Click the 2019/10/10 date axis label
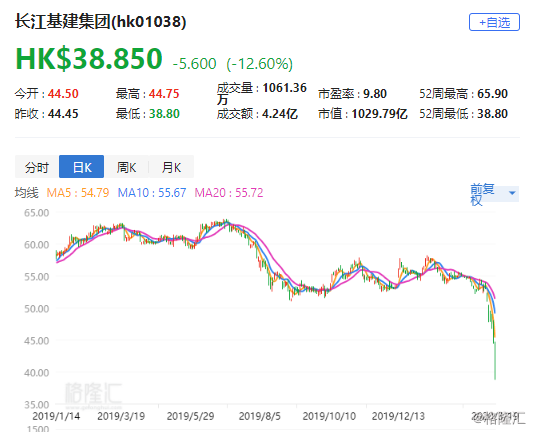 [x=329, y=416]
